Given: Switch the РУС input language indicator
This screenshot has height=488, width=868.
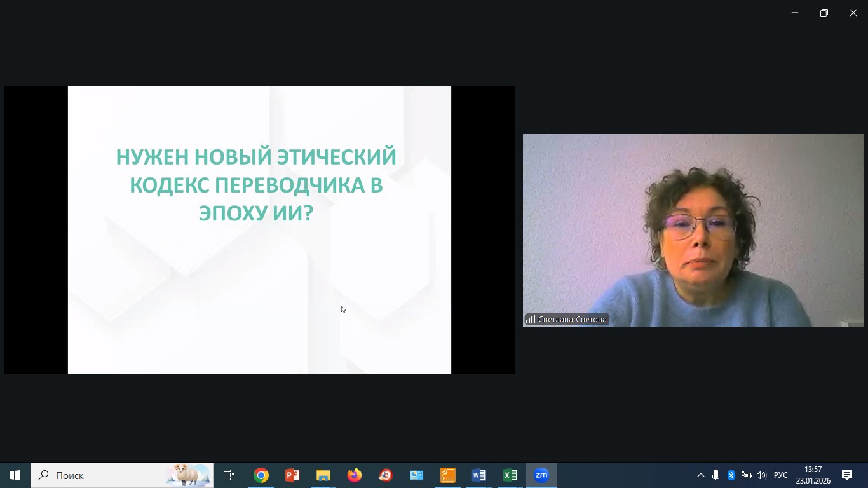Looking at the screenshot, I should coord(780,475).
